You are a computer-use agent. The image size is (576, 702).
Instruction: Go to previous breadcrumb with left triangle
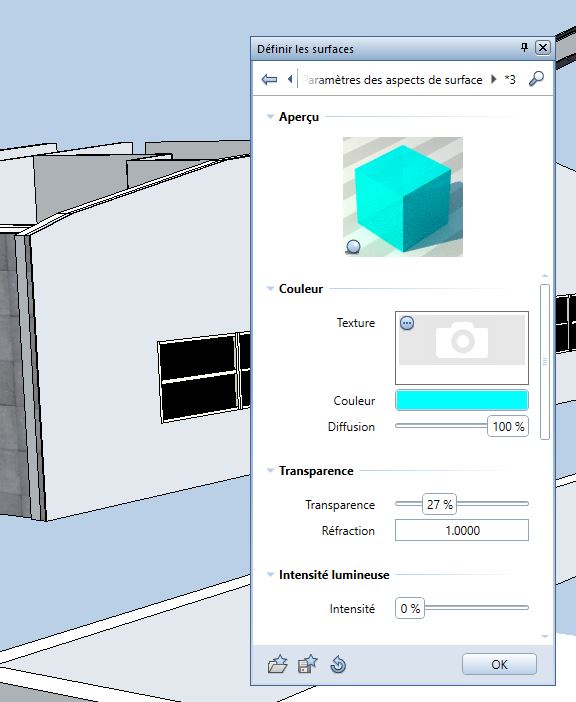pos(290,79)
